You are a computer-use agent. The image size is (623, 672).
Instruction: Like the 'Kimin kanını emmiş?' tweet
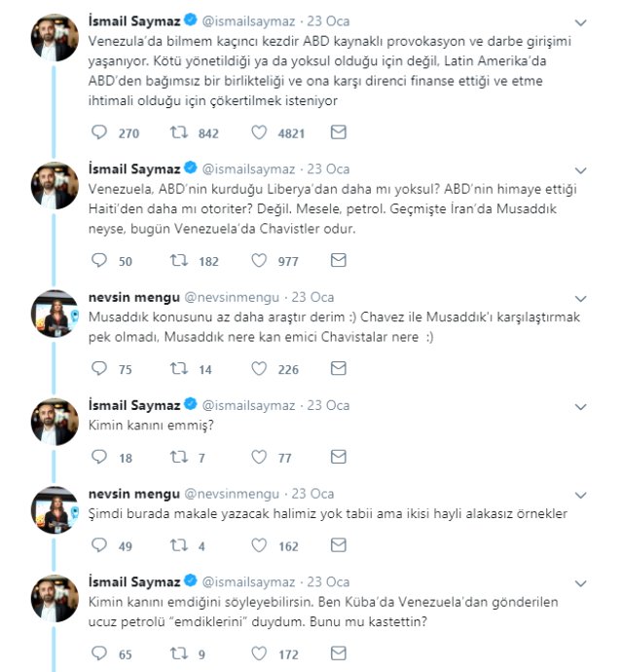(260, 457)
